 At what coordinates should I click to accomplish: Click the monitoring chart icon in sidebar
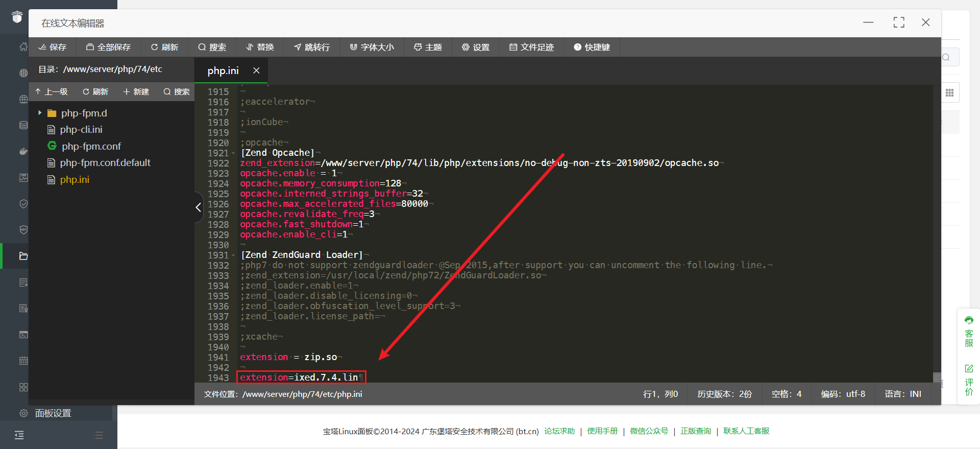[x=23, y=178]
